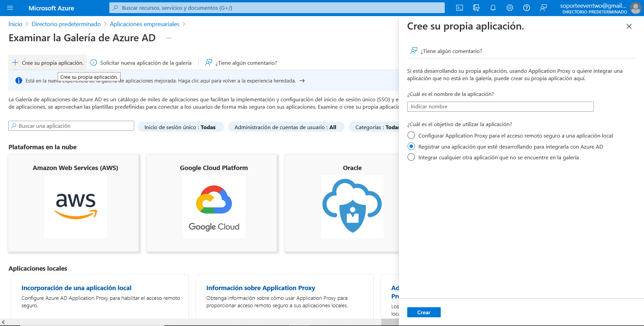This screenshot has width=644, height=326.
Task: Select Registrar una aplicación radio option
Action: [x=411, y=147]
